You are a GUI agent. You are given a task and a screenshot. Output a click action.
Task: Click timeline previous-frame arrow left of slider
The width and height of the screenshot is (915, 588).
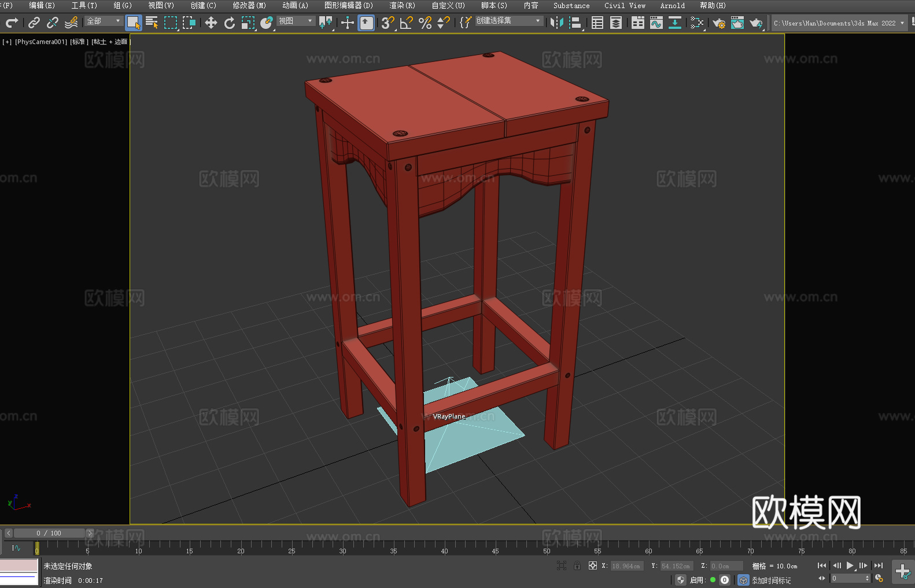[8, 533]
